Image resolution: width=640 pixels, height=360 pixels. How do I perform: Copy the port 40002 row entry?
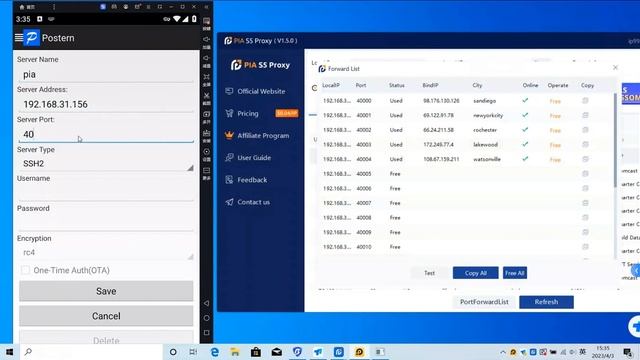(585, 130)
